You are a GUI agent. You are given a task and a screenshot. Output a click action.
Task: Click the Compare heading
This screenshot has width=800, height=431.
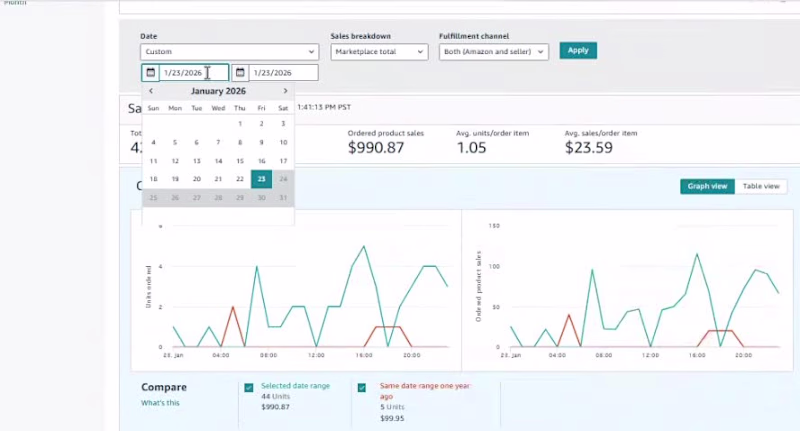pos(164,387)
